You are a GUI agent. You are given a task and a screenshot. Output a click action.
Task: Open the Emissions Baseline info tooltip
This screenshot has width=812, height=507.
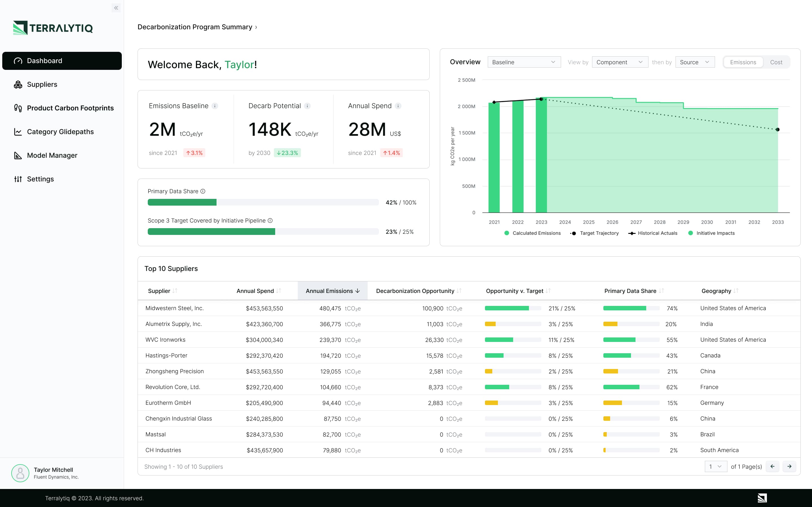coord(215,106)
